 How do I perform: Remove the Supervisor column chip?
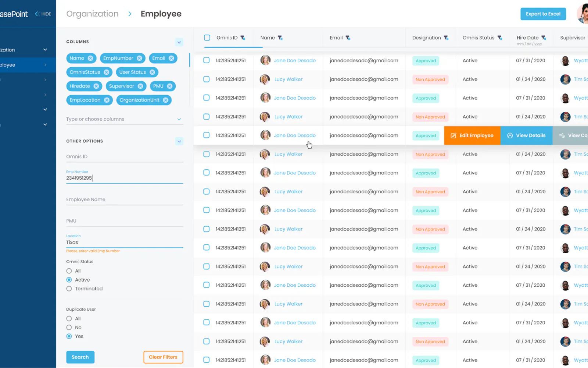point(140,86)
